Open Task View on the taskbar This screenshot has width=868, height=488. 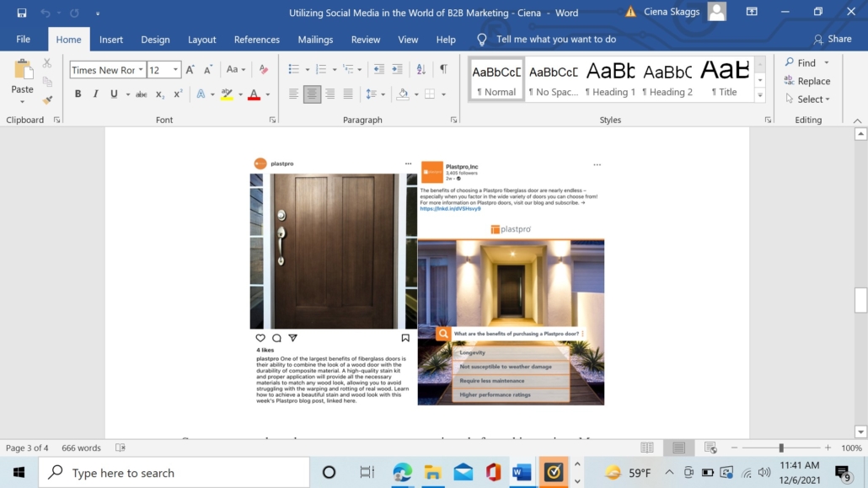click(367, 473)
